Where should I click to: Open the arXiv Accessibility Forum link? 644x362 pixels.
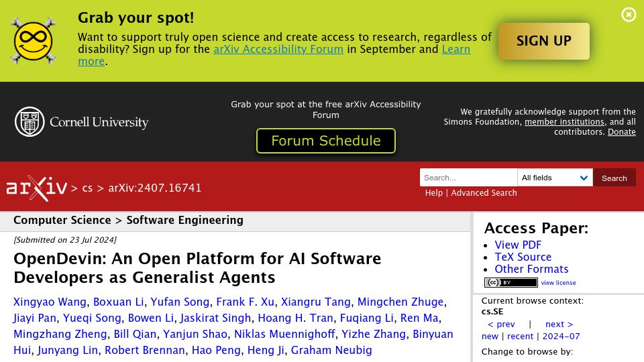(278, 49)
